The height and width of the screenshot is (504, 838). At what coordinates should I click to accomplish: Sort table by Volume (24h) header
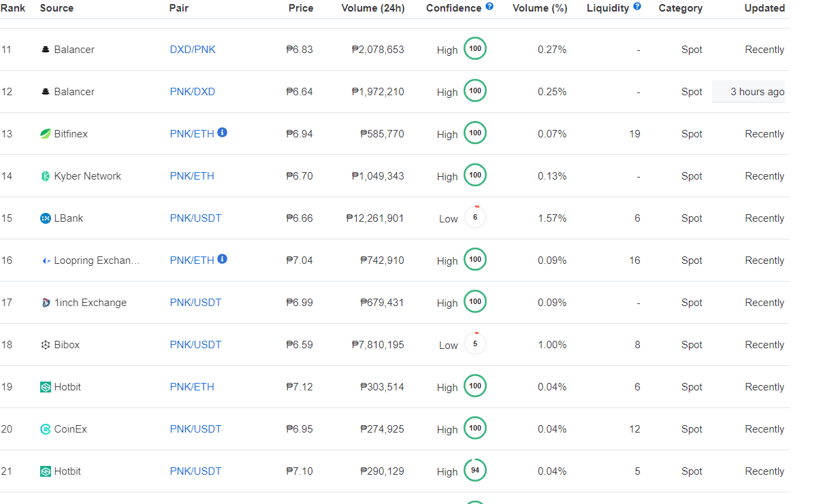372,8
